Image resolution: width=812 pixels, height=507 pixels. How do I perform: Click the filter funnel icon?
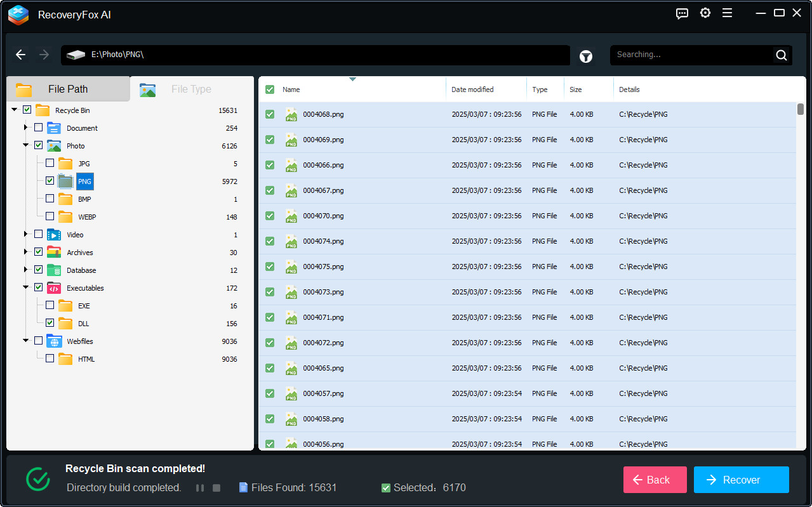click(x=586, y=56)
